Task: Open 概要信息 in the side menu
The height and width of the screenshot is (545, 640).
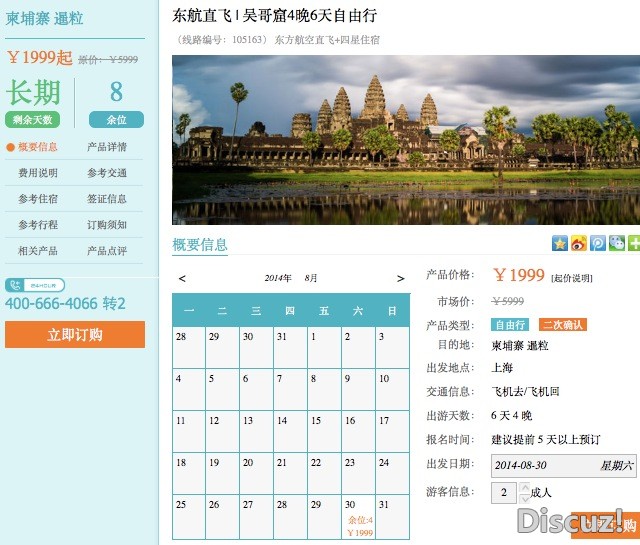Action: (x=38, y=147)
